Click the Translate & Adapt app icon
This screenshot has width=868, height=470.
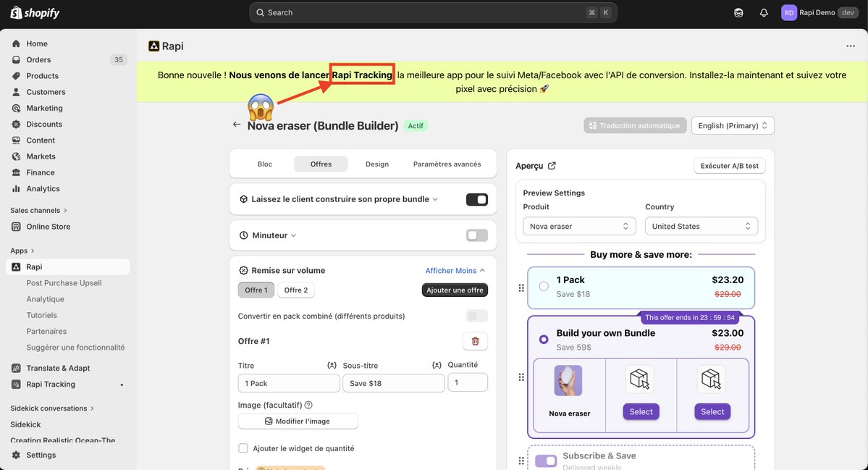click(x=16, y=368)
